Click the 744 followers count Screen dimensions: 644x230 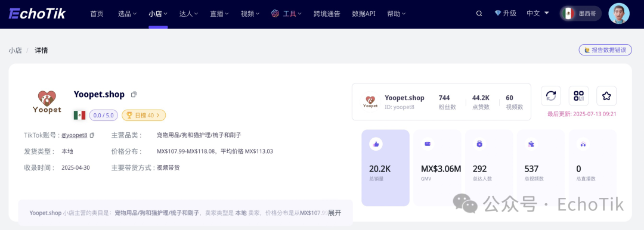click(x=444, y=98)
